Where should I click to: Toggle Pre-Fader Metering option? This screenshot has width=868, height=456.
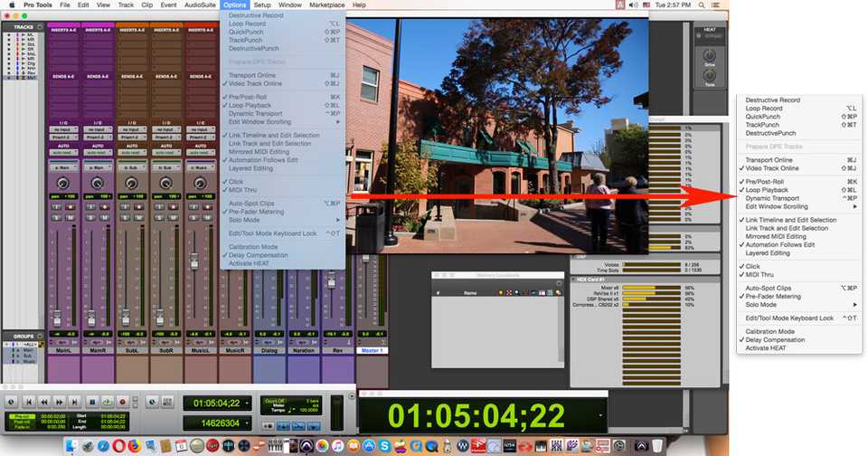coord(261,212)
